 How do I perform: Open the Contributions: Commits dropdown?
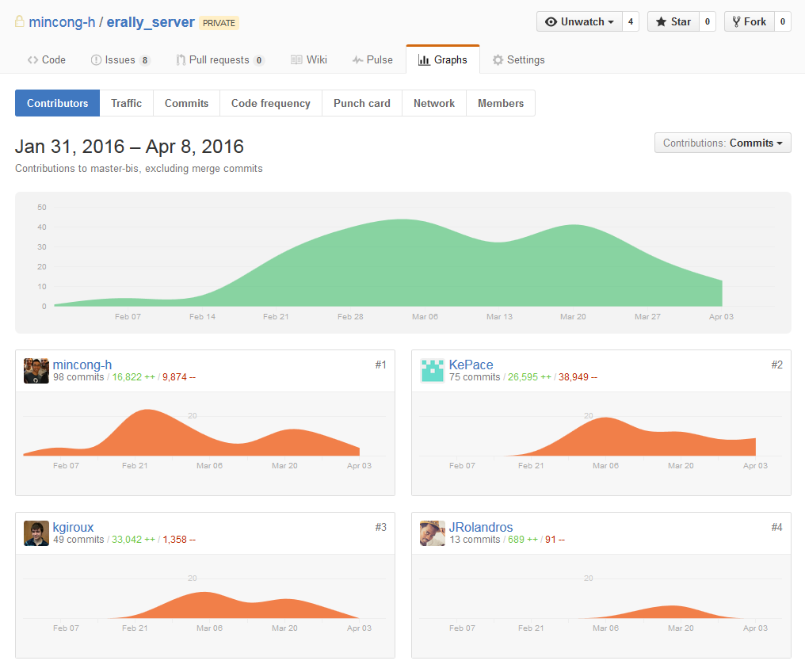[x=723, y=143]
